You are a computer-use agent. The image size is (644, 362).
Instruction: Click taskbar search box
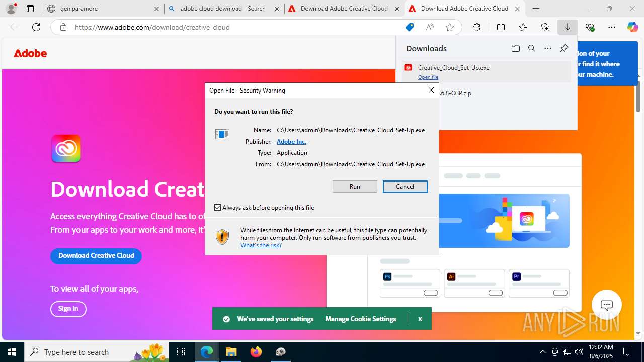point(97,352)
